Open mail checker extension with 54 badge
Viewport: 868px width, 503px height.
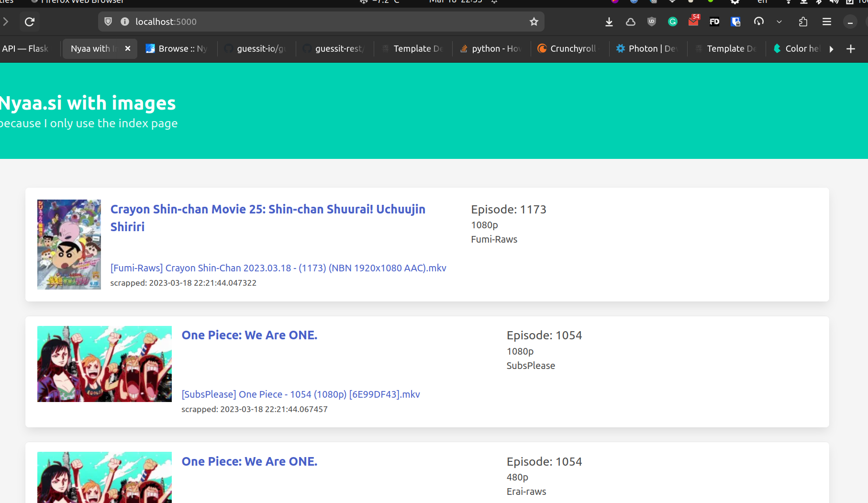pos(693,21)
